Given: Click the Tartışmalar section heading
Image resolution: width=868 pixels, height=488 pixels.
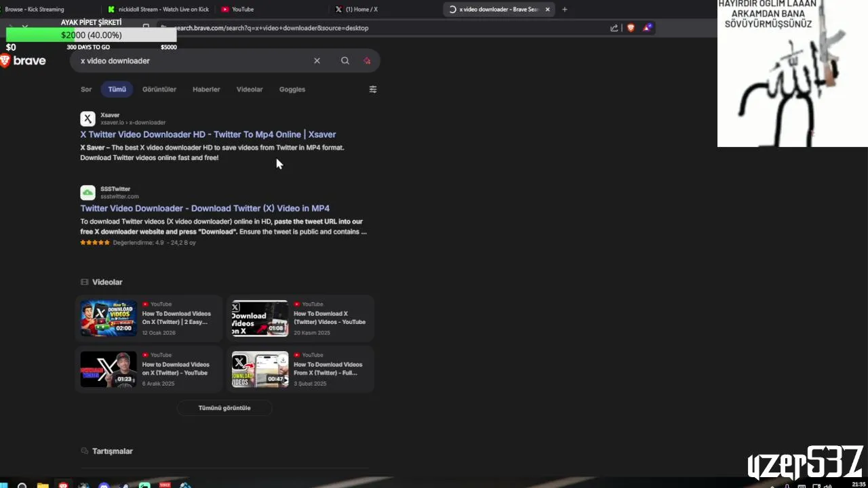Looking at the screenshot, I should [x=113, y=451].
